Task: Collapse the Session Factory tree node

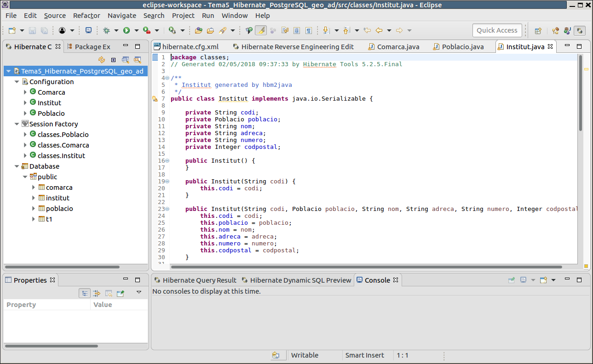Action: pos(17,124)
